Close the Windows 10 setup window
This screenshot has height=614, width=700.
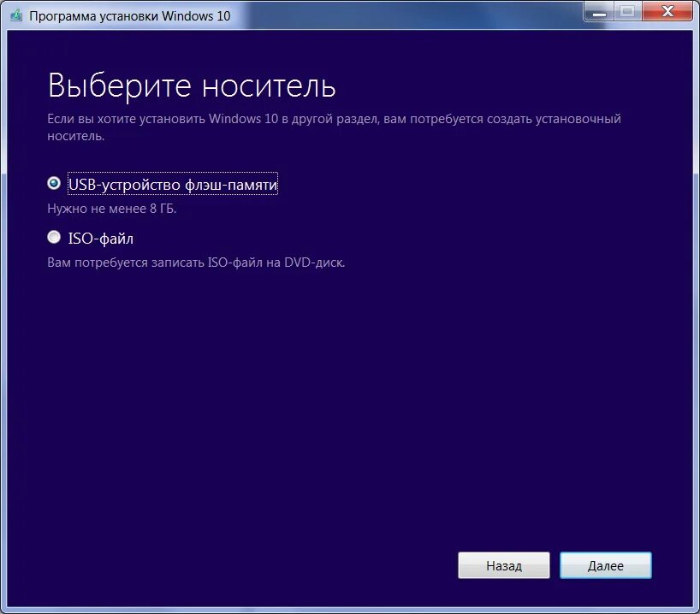pyautogui.click(x=667, y=11)
